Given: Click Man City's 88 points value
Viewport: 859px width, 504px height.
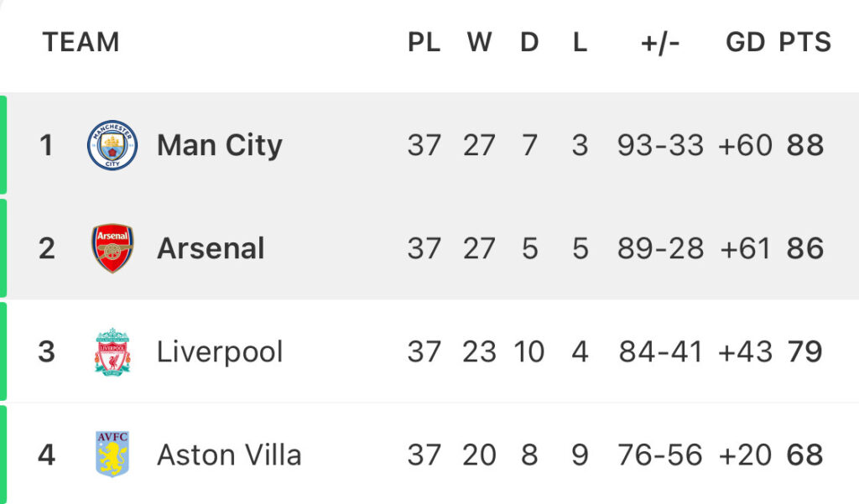Looking at the screenshot, I should (x=804, y=145).
